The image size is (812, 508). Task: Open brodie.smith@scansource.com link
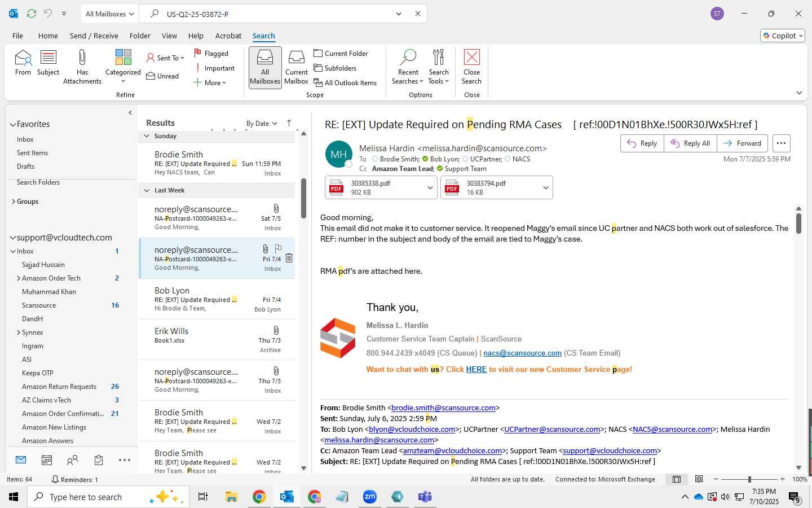click(443, 408)
